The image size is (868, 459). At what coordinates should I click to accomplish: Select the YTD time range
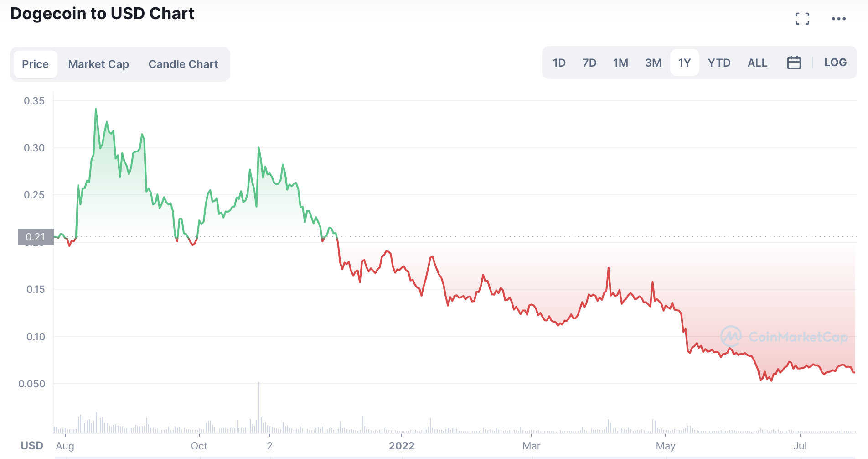click(719, 63)
